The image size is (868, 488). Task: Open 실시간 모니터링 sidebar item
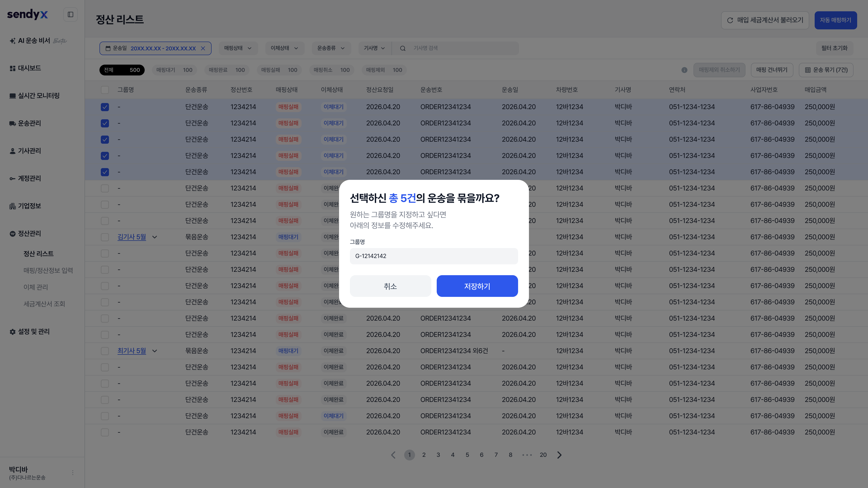34,96
